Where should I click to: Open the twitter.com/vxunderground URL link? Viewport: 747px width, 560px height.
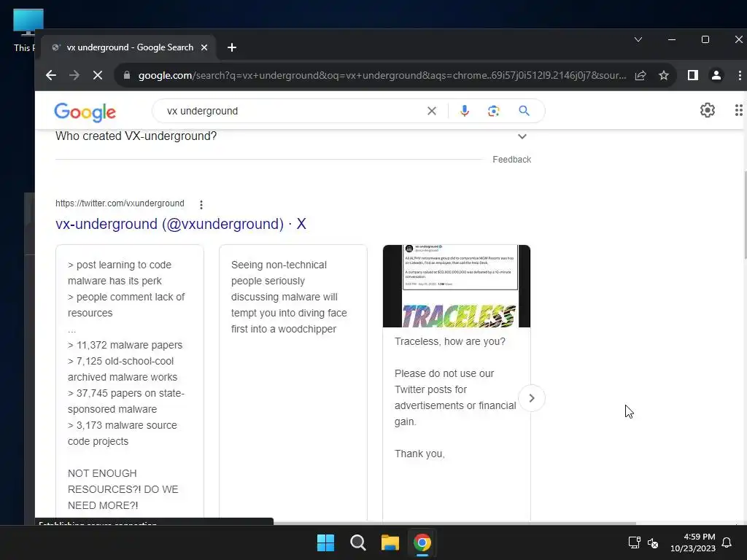[120, 203]
